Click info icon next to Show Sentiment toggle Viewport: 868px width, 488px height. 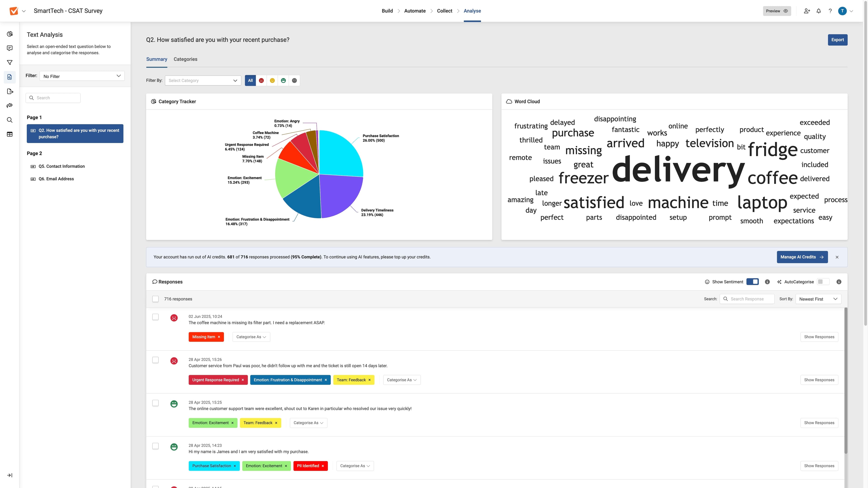(767, 282)
